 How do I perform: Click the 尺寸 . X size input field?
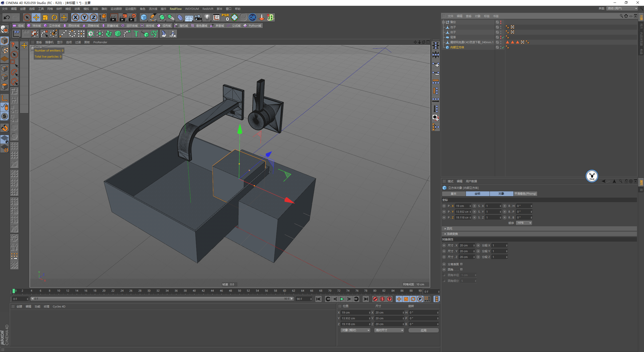466,245
